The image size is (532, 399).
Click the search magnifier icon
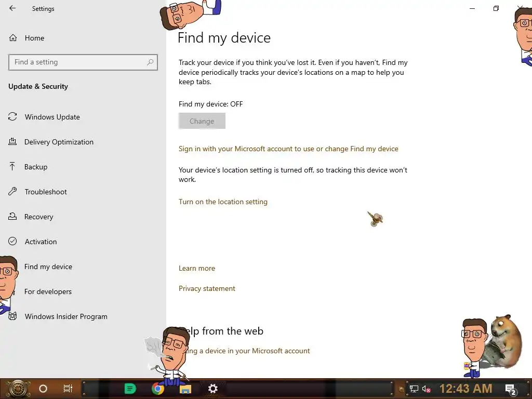click(150, 62)
